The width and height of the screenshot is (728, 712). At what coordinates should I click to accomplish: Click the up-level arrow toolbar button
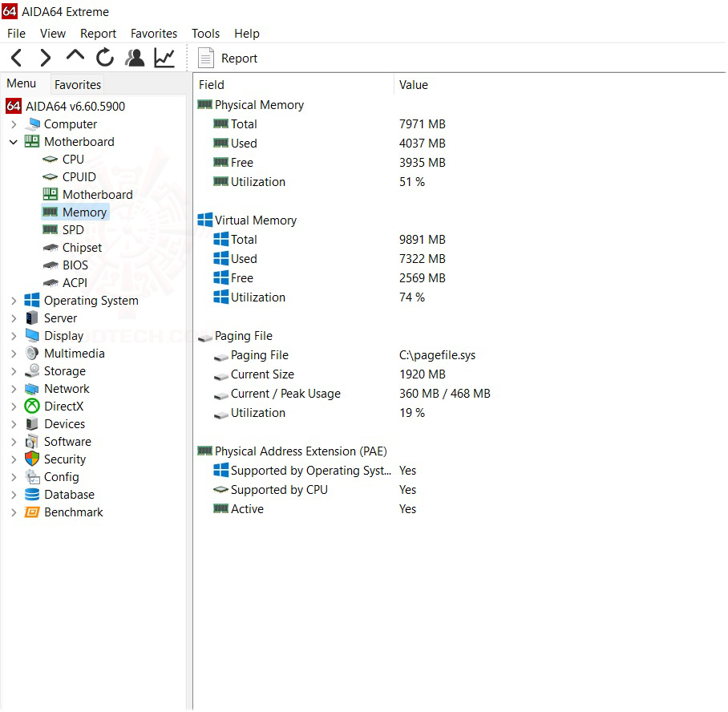coord(75,56)
